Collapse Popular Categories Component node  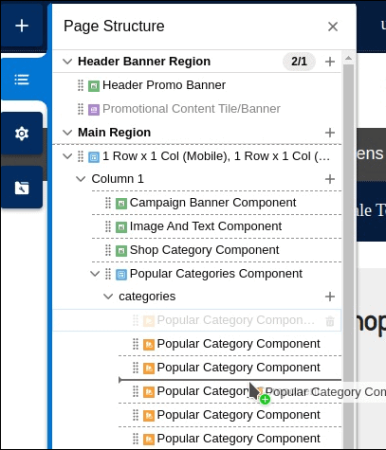click(95, 274)
